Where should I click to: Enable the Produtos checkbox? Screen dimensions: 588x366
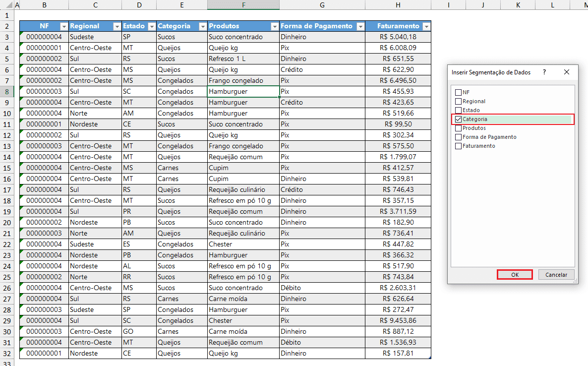458,128
